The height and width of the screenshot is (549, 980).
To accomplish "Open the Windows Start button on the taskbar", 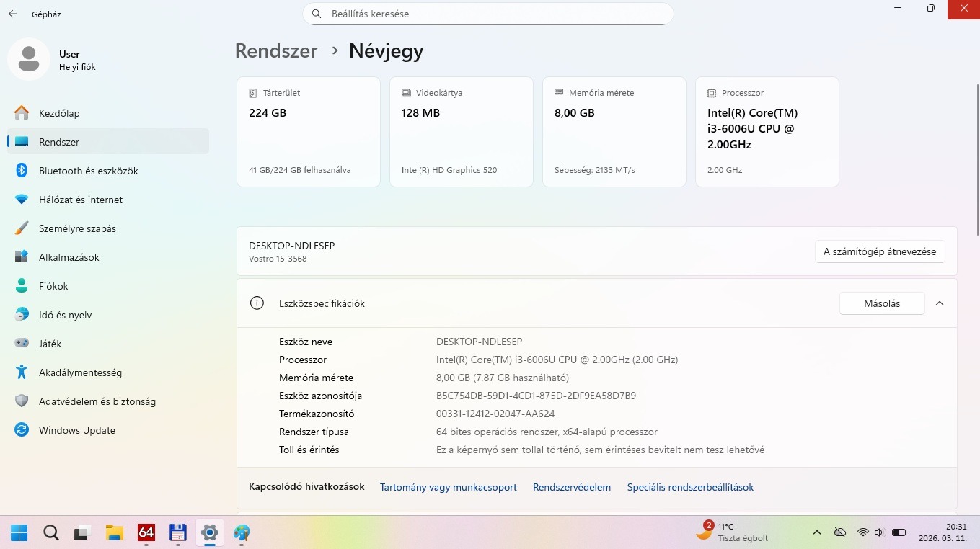I will tap(19, 532).
